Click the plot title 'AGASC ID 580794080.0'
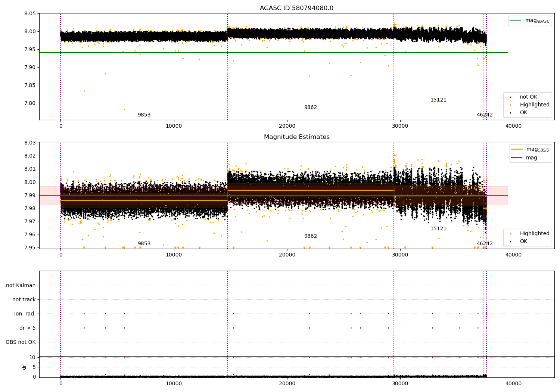 [296, 8]
